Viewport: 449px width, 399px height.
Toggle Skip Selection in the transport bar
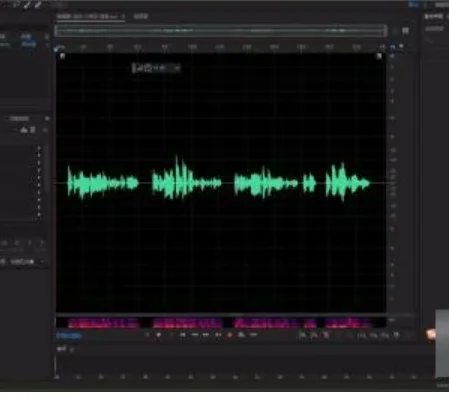tap(253, 335)
